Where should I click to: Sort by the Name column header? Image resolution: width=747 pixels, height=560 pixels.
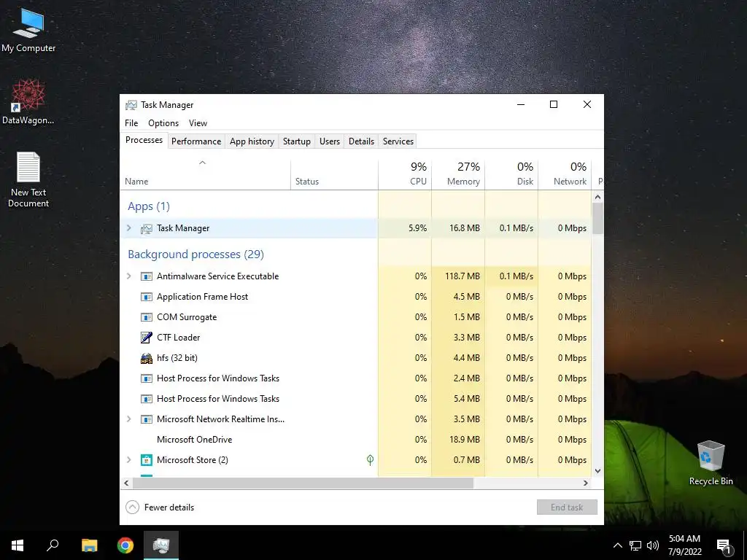click(205, 175)
